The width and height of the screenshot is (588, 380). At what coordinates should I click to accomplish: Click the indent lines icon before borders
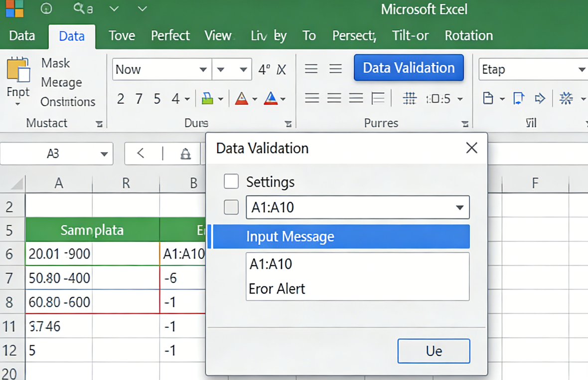(x=378, y=98)
